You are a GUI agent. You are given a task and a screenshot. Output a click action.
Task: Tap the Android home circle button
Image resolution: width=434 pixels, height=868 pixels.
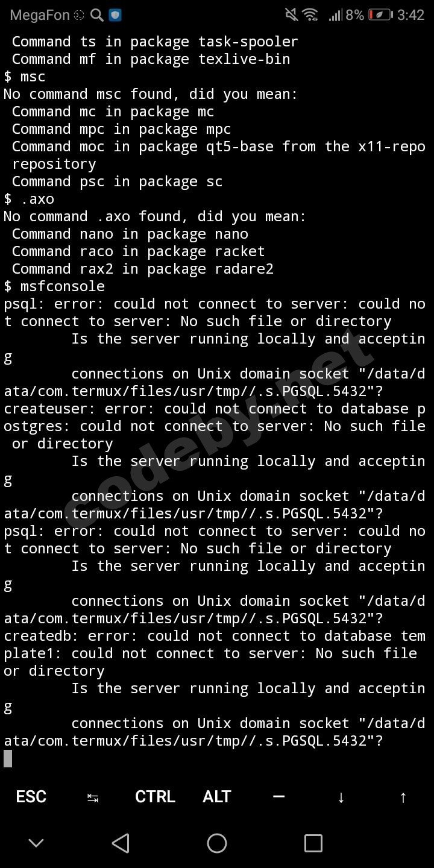coord(217,843)
